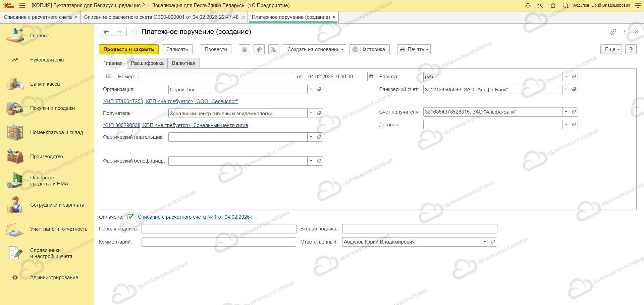Open link Списание с расчетного счета № 1
Viewport: 644px width, 305px height.
[x=196, y=217]
